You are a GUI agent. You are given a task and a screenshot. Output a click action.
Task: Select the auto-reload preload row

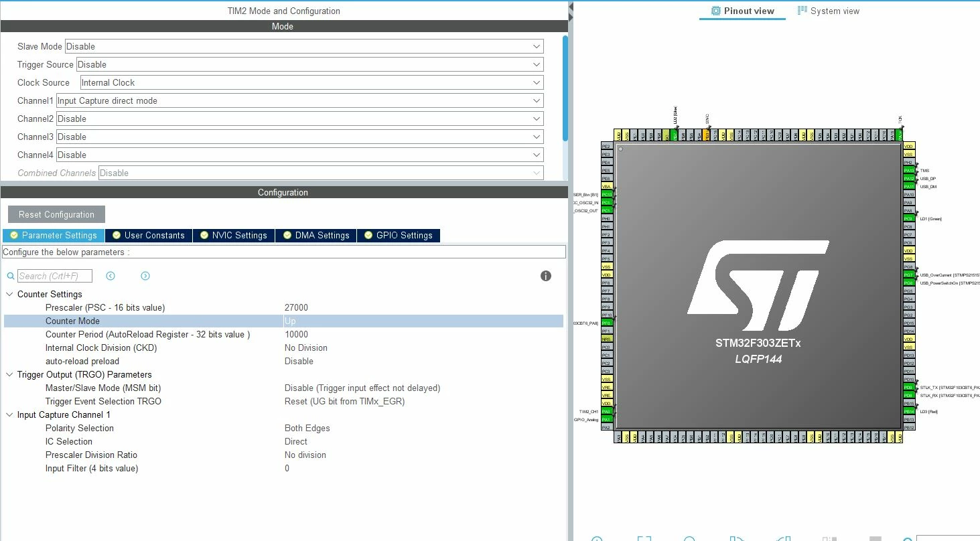click(283, 361)
